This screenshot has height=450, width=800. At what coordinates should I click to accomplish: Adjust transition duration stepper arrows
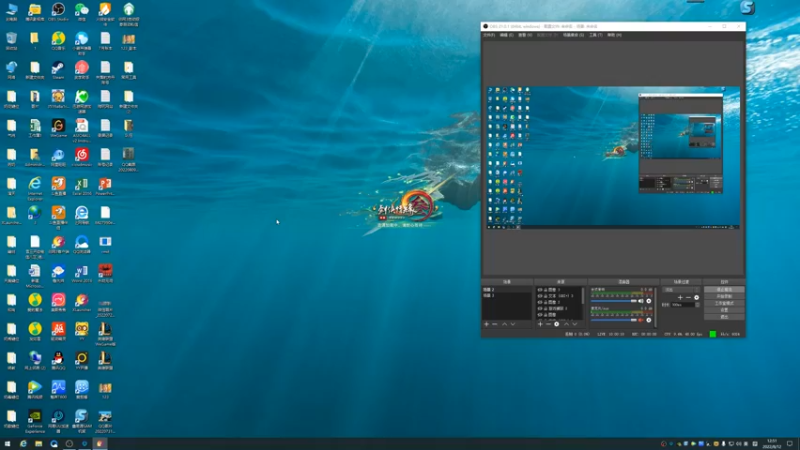click(697, 305)
